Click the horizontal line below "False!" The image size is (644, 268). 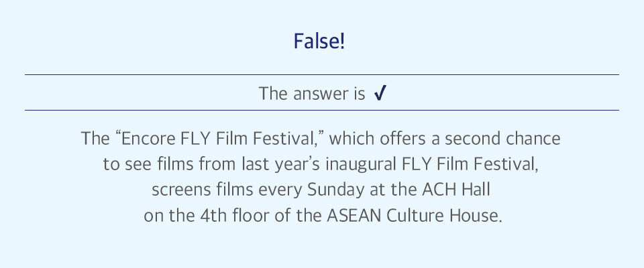[321, 74]
